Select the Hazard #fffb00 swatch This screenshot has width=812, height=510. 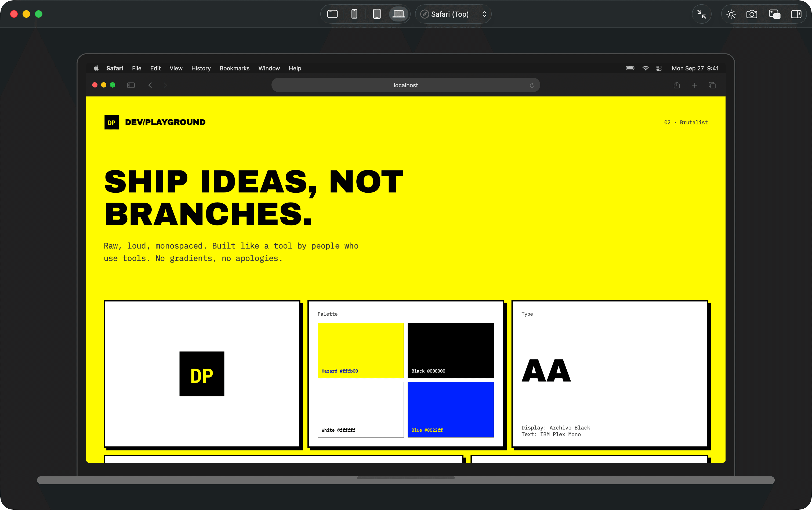point(361,350)
